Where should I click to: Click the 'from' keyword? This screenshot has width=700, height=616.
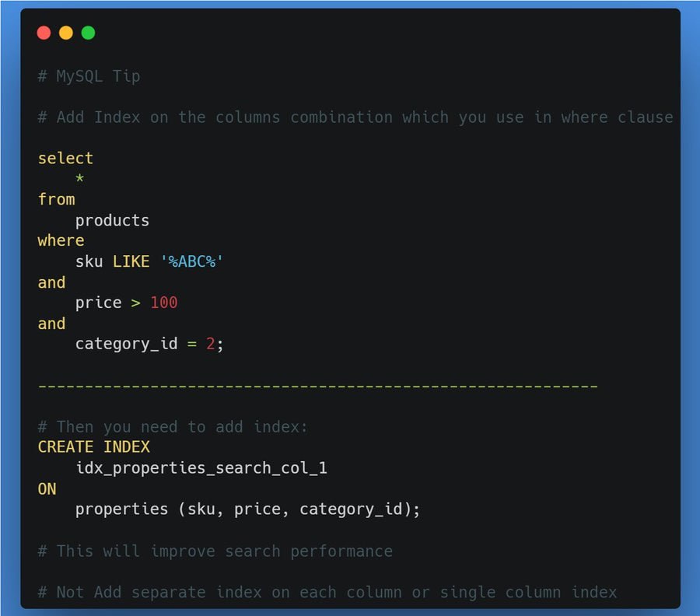56,199
